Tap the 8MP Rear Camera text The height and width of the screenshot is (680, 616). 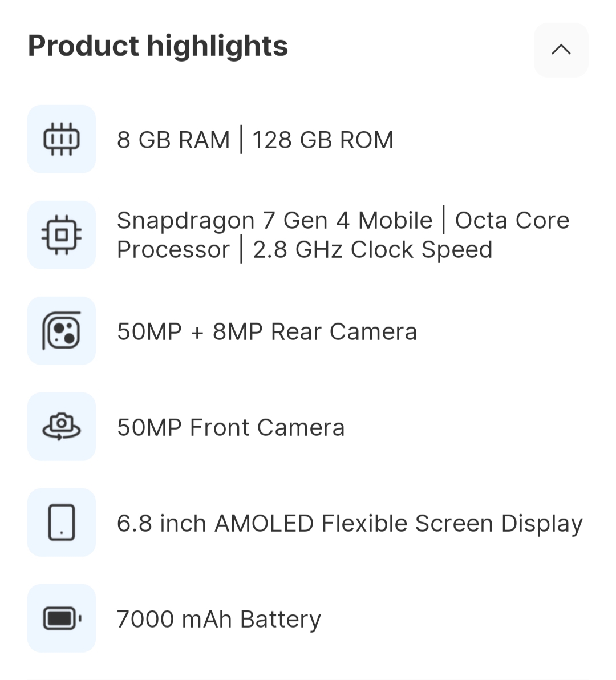(315, 332)
